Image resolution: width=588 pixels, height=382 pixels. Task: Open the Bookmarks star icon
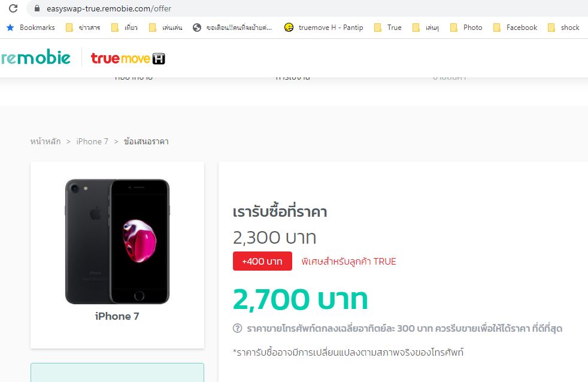(11, 28)
